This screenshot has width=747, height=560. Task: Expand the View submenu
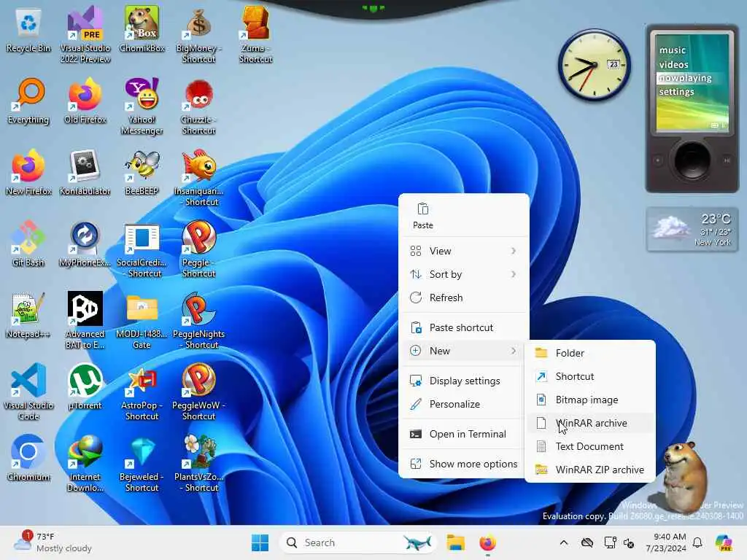click(x=463, y=251)
